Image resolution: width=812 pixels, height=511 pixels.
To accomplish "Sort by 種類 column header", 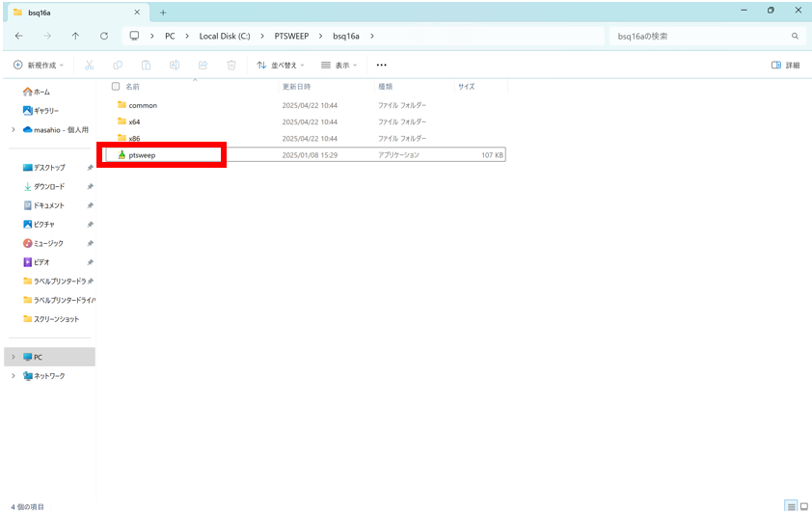I will tap(386, 87).
